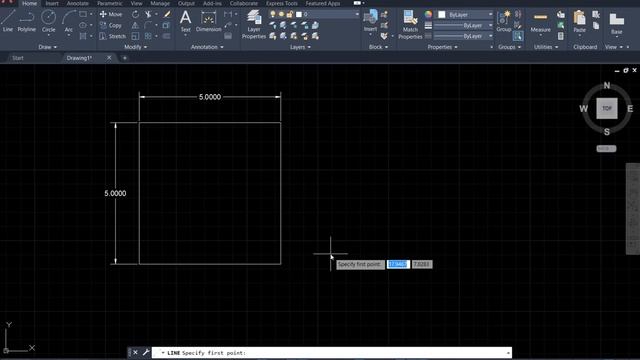Screen dimensions: 640x360
Task: Close the command line with X
Action: click(x=135, y=352)
